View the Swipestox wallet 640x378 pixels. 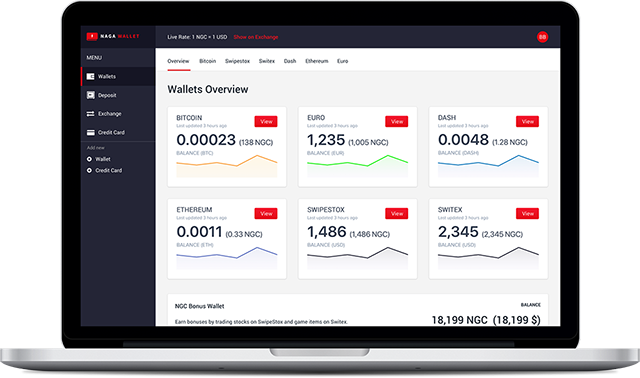coord(397,213)
